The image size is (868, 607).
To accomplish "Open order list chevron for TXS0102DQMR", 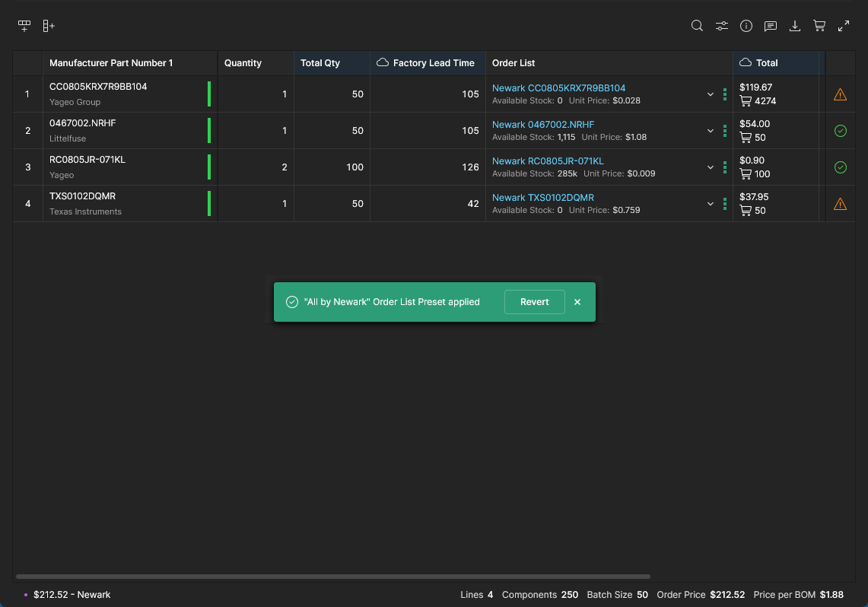I will pos(711,204).
